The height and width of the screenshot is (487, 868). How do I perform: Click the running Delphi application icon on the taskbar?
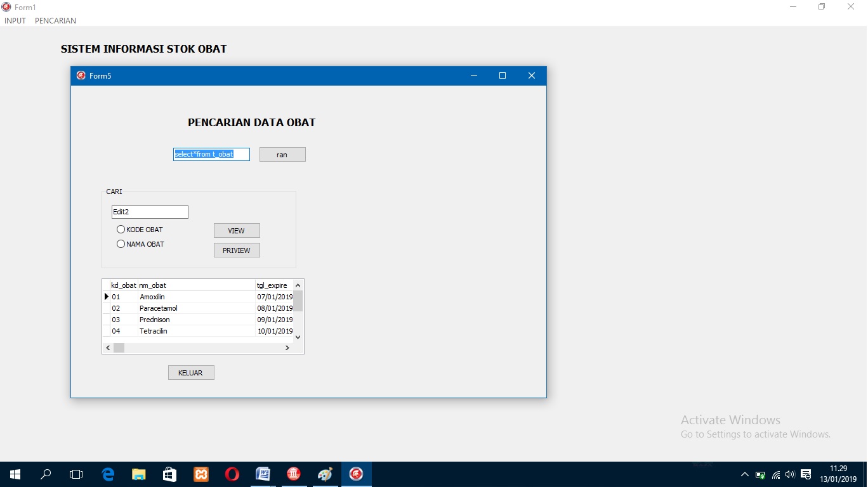click(356, 474)
